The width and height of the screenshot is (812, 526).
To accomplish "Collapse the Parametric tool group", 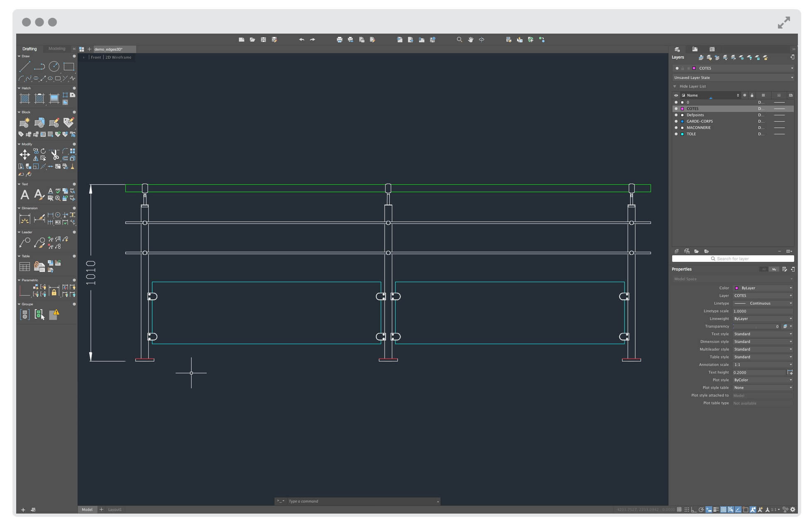I will (x=19, y=280).
